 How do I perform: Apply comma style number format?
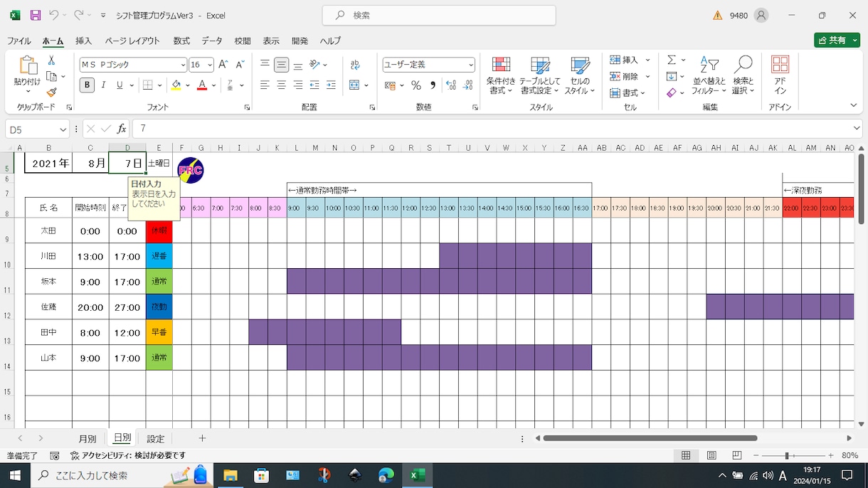(433, 85)
